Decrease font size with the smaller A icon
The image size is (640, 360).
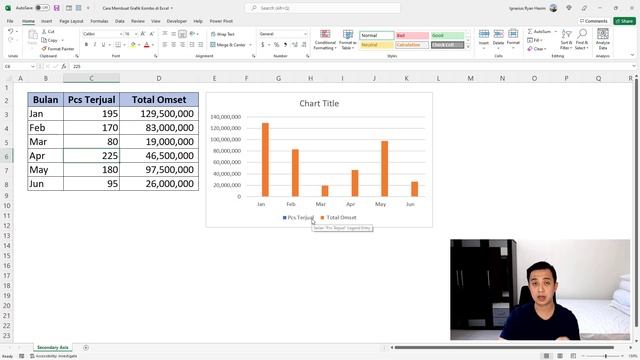[151, 34]
